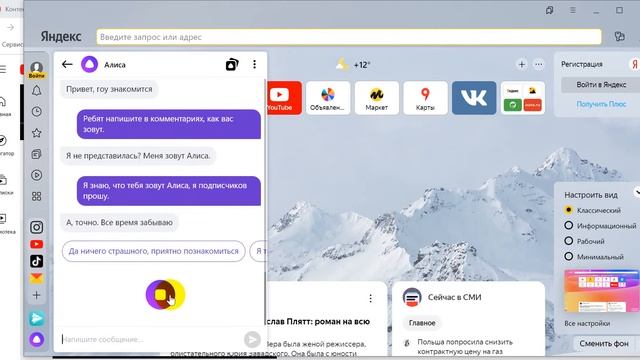640x360 pixels.
Task: Open the YouTube tile
Action: click(x=284, y=98)
